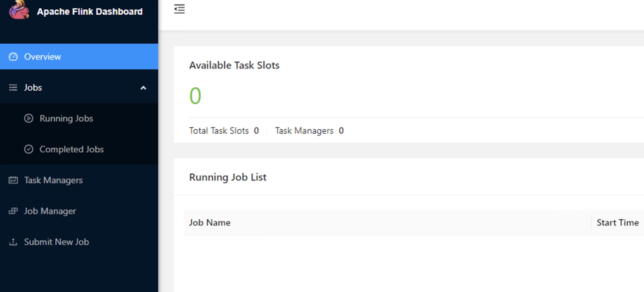Choose Submit New Job in the sidebar
644x292 pixels.
(x=57, y=242)
